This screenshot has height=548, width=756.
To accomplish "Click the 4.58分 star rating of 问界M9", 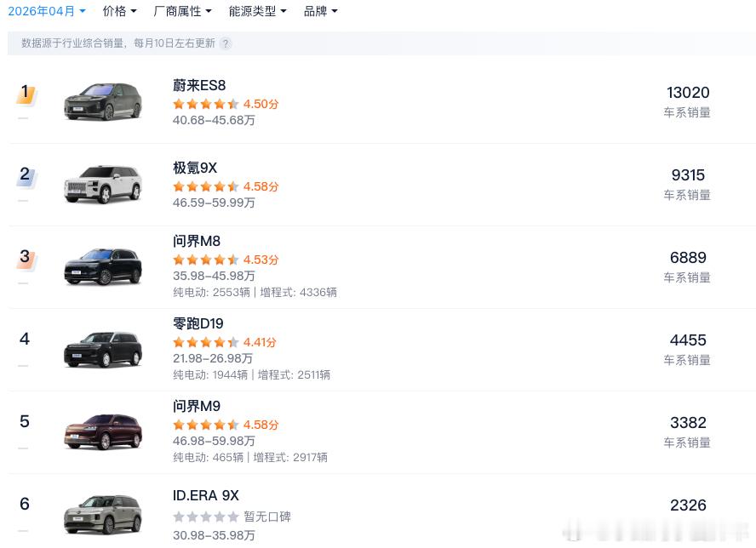I will click(226, 425).
